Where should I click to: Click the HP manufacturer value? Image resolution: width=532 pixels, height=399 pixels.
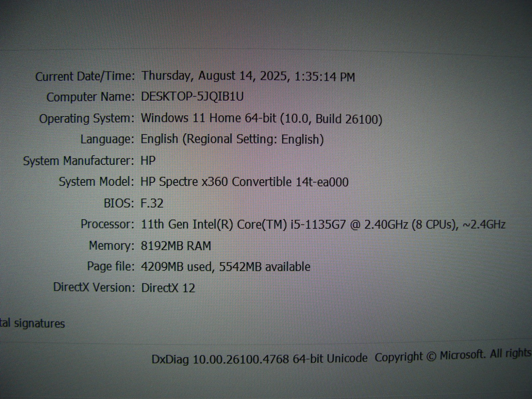point(148,161)
